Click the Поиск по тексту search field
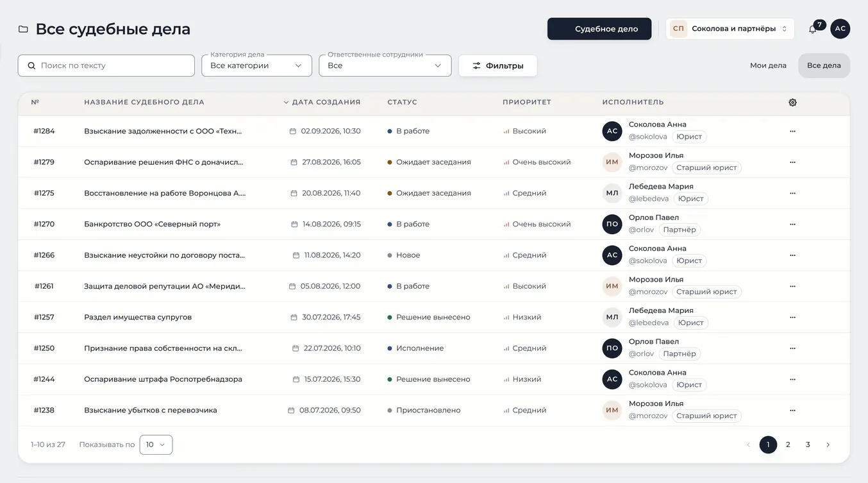Image resolution: width=868 pixels, height=483 pixels. (x=106, y=65)
